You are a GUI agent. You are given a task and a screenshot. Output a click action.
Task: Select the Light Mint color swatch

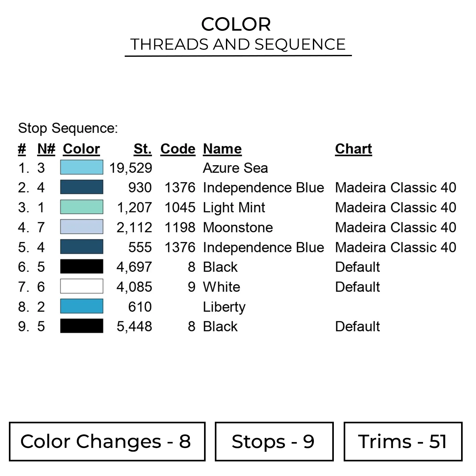click(x=82, y=207)
